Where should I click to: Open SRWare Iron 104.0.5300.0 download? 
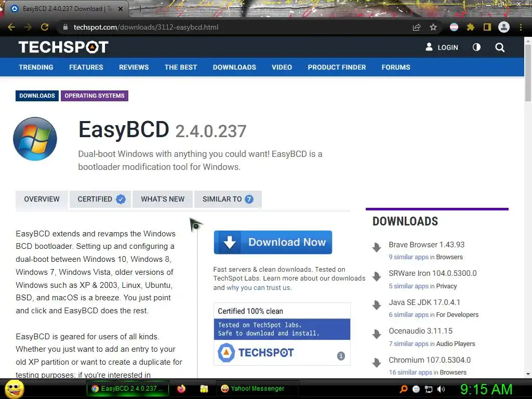click(x=433, y=273)
